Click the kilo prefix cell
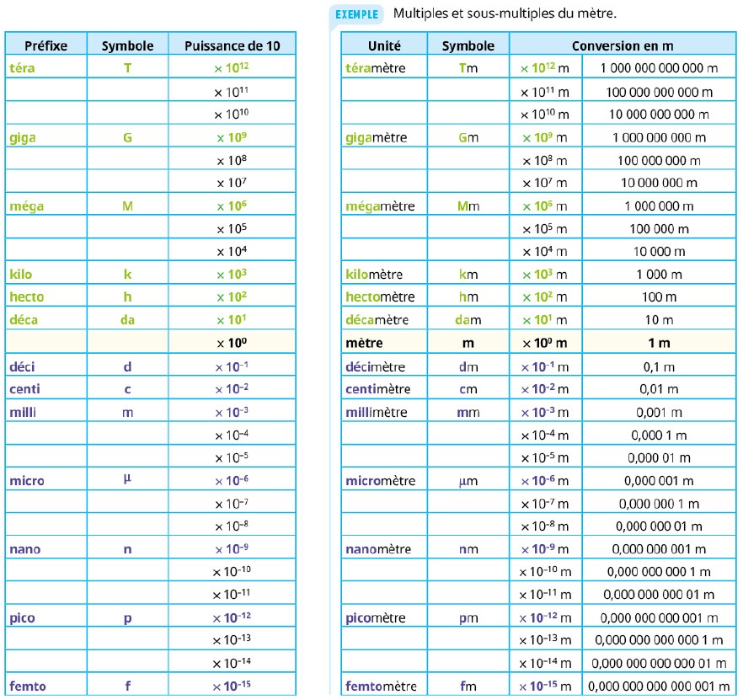Image resolution: width=743 pixels, height=700 pixels. [x=46, y=274]
